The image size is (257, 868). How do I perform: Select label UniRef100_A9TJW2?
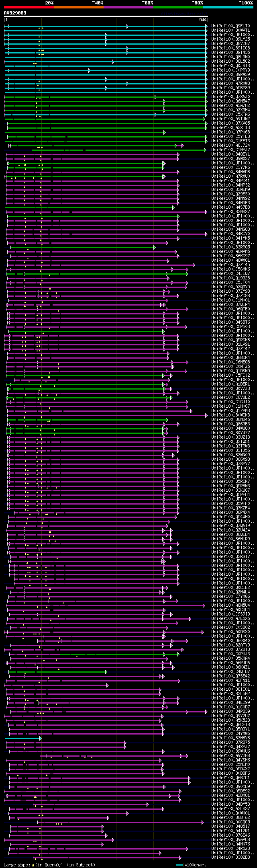tap(230, 119)
